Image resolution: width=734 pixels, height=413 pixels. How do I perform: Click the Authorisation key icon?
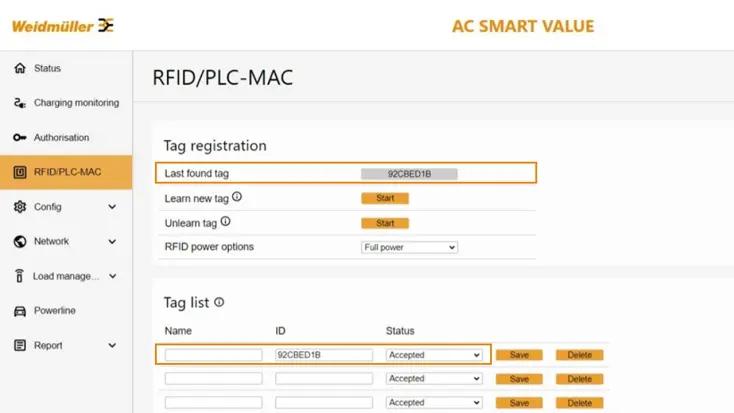[19, 138]
